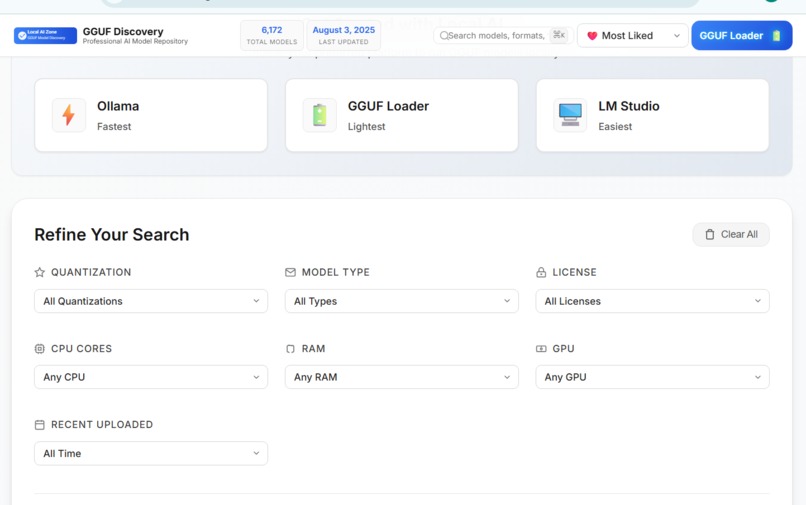Click the LM Studio monitor icon
This screenshot has height=505, width=806.
pos(570,115)
